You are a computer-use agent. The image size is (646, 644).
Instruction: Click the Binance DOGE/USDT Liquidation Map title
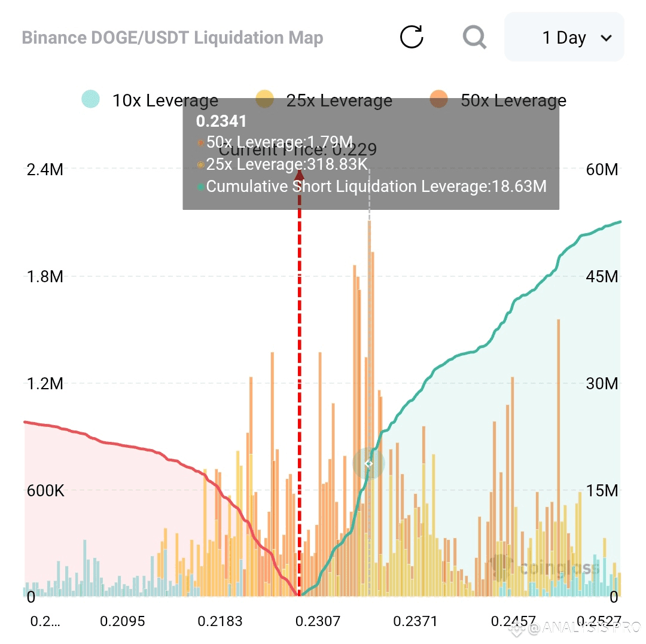click(x=173, y=38)
